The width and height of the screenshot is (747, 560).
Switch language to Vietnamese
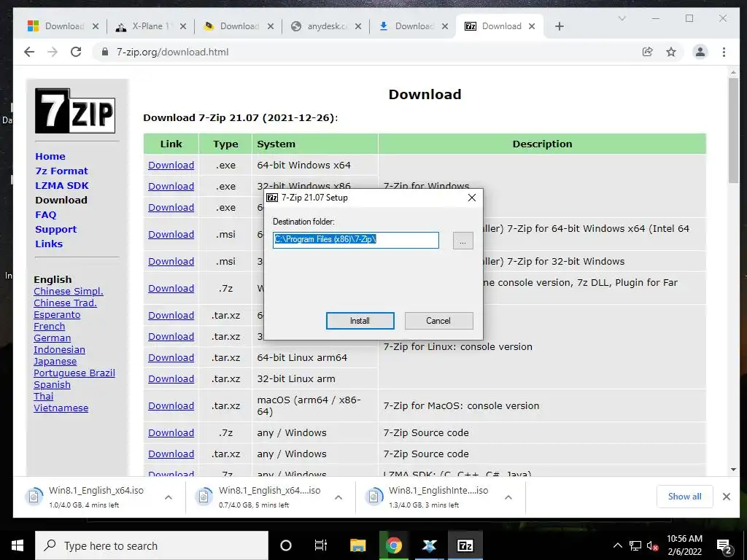pyautogui.click(x=61, y=408)
